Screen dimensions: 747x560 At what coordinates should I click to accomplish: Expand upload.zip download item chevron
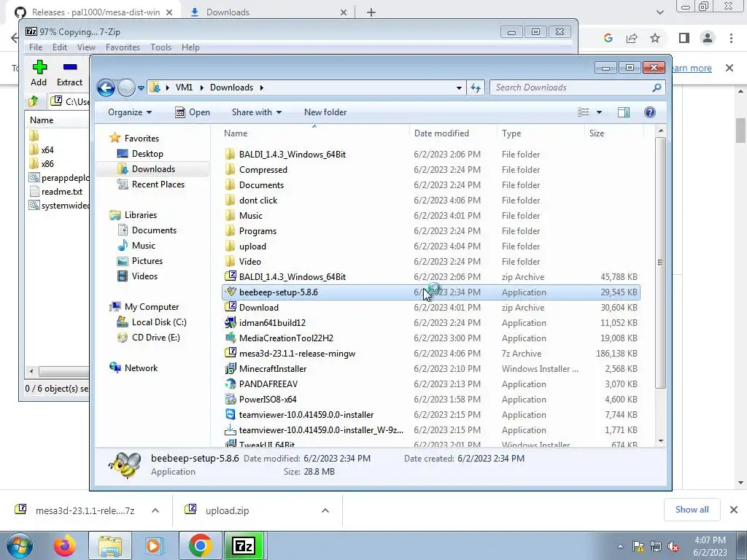[x=325, y=510]
